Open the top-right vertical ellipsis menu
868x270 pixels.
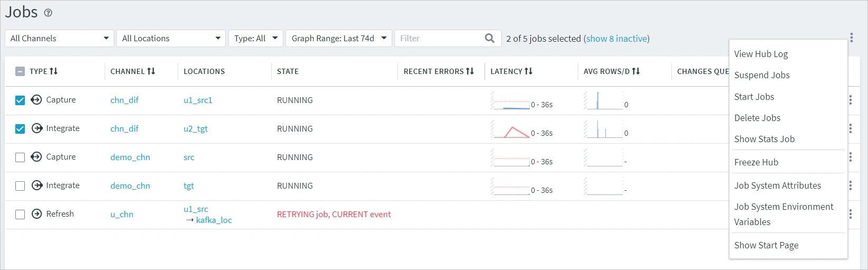click(851, 38)
